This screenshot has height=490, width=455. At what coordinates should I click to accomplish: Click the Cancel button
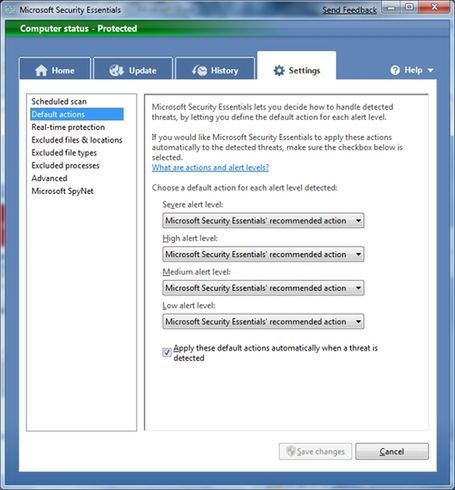click(x=392, y=451)
